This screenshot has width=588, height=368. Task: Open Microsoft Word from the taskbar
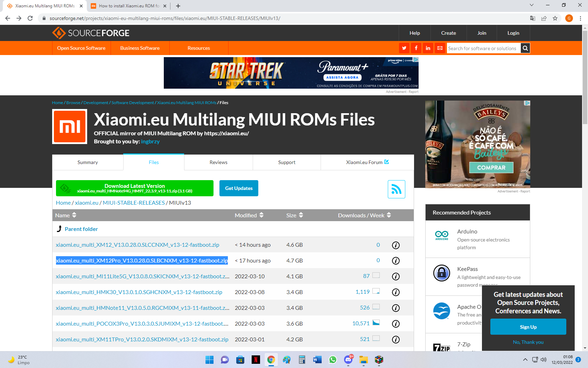pos(317,360)
